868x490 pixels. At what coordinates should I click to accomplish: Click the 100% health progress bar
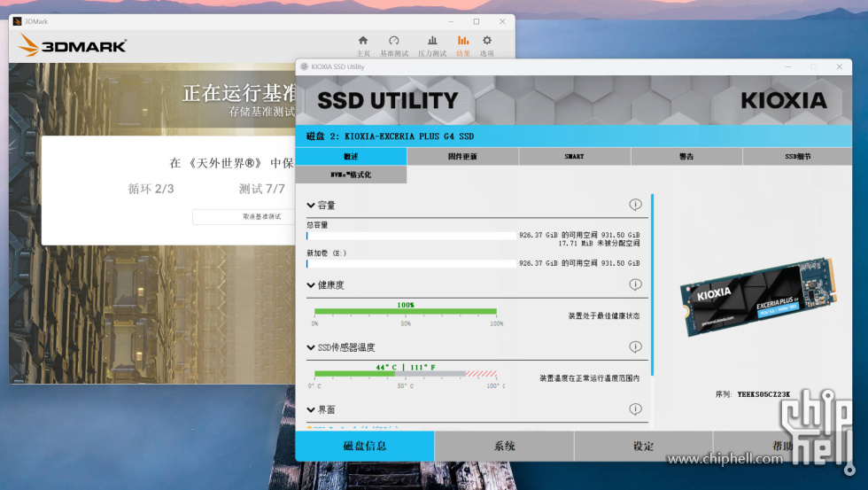tap(406, 311)
